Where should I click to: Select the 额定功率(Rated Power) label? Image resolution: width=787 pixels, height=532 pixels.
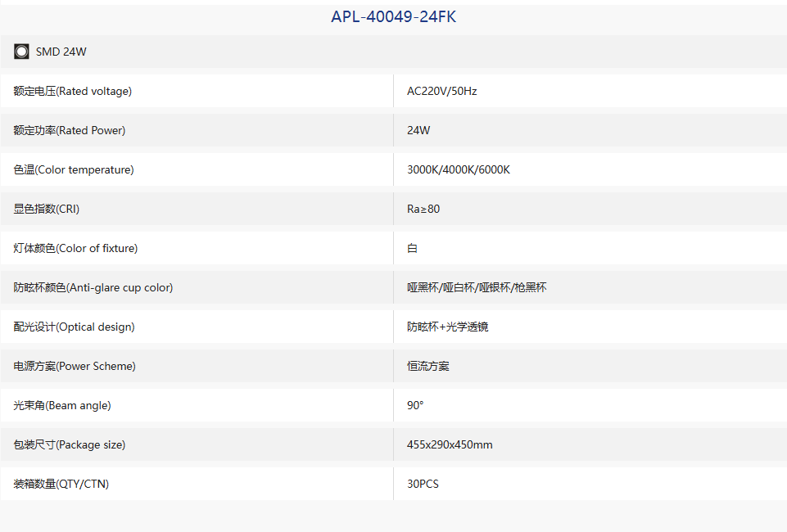click(x=70, y=130)
